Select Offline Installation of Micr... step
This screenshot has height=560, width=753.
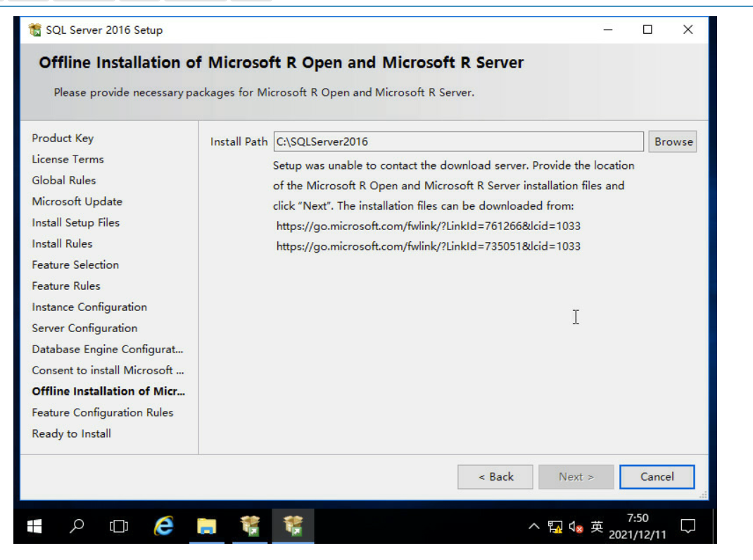pos(108,391)
